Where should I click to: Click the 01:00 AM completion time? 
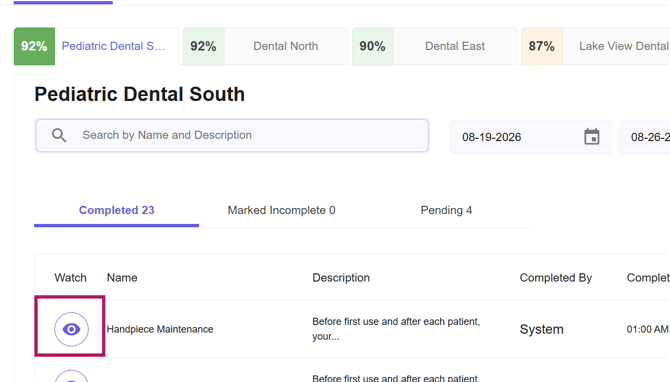click(x=647, y=329)
